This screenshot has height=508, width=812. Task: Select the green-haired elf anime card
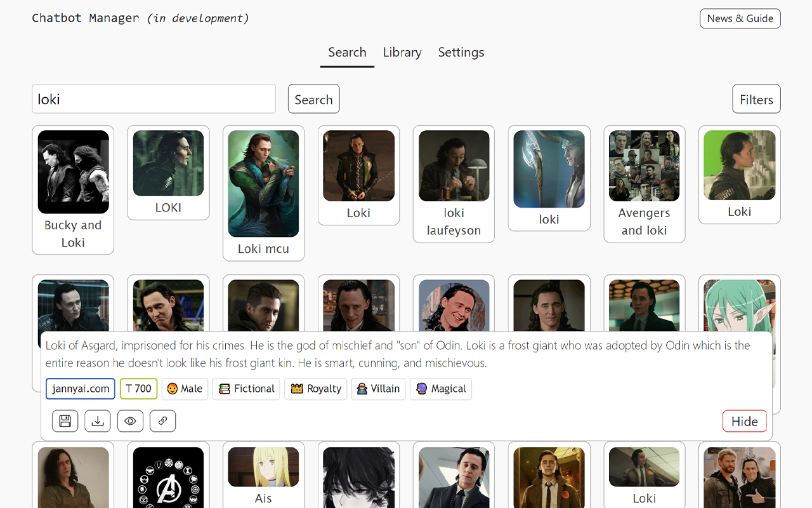pos(739,305)
